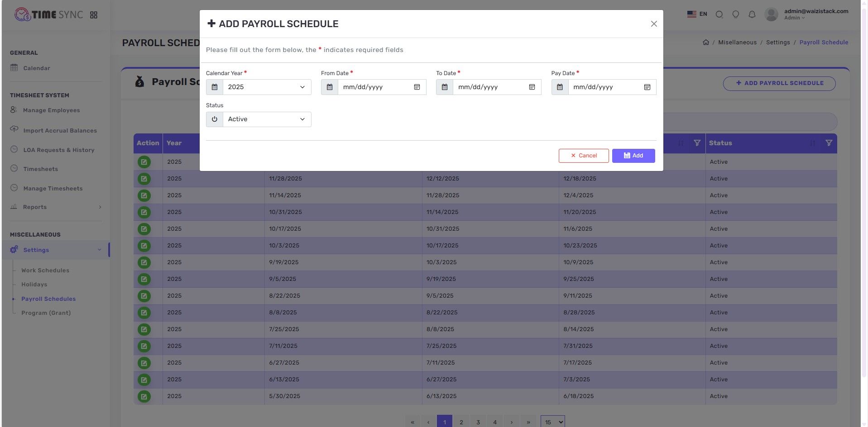Screen dimensions: 868x427
Task: Click the app grid icon beside logo
Action: 94,15
